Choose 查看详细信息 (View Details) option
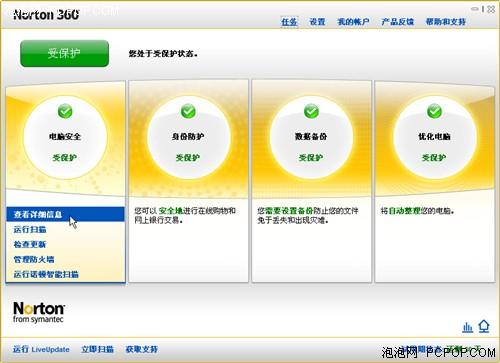The image size is (500, 363). pos(65,214)
